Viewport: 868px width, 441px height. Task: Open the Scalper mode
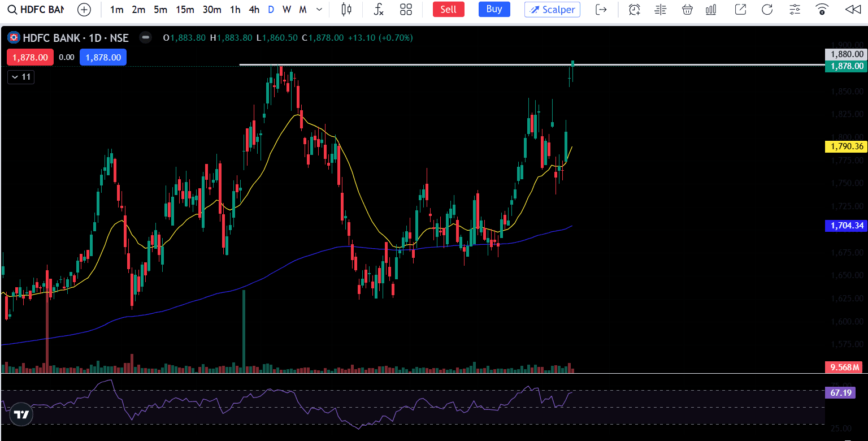click(x=552, y=10)
